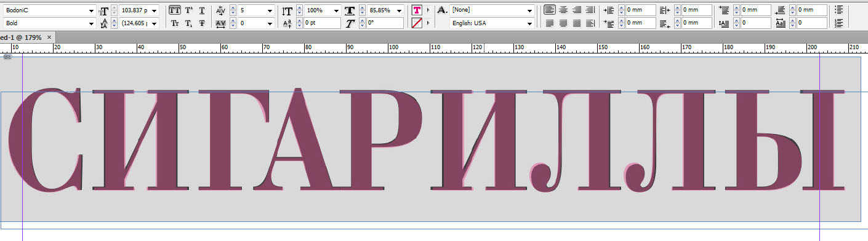Apply Numbered List button
868x241 pixels.
click(x=839, y=23)
